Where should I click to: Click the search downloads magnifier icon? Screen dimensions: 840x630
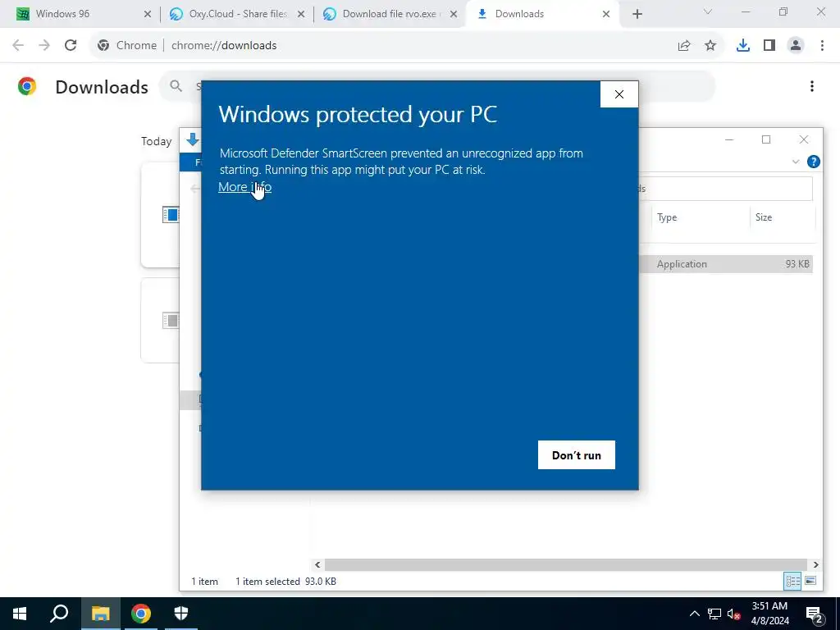click(x=176, y=85)
